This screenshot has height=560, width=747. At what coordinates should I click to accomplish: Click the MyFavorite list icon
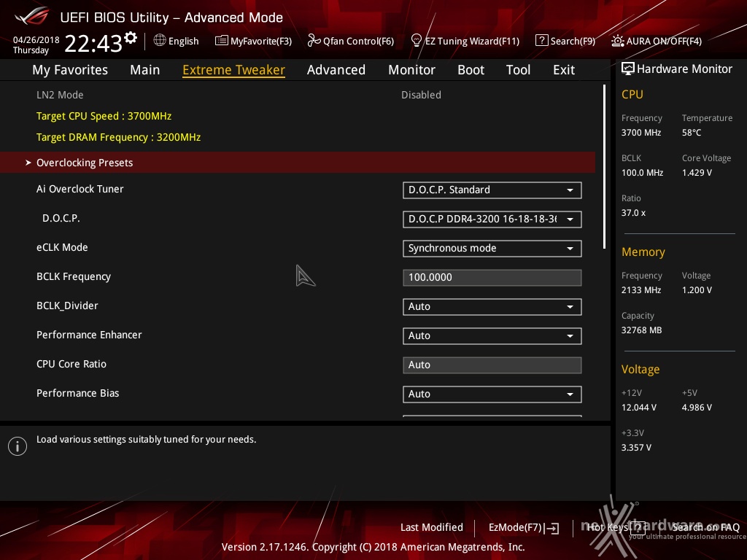pyautogui.click(x=221, y=41)
